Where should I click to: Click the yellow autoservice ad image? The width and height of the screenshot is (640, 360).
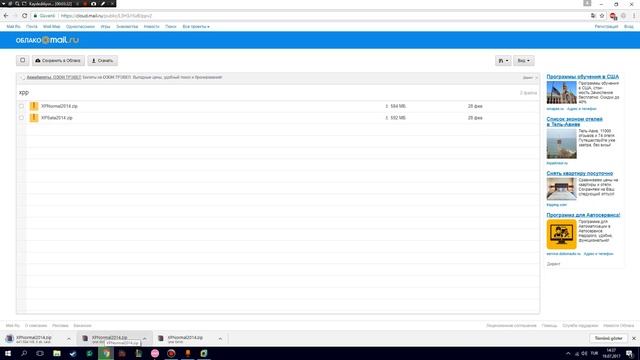pos(562,234)
